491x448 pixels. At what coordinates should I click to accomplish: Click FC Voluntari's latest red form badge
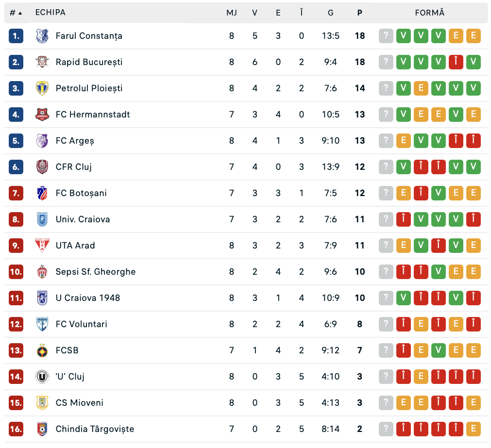(473, 324)
